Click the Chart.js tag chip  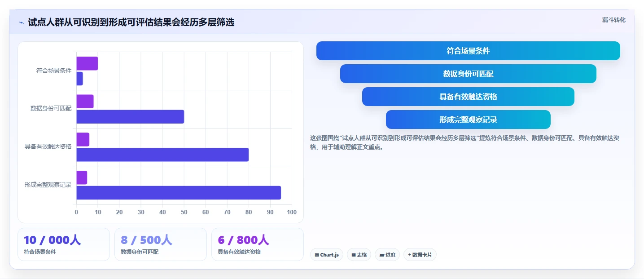coord(327,255)
